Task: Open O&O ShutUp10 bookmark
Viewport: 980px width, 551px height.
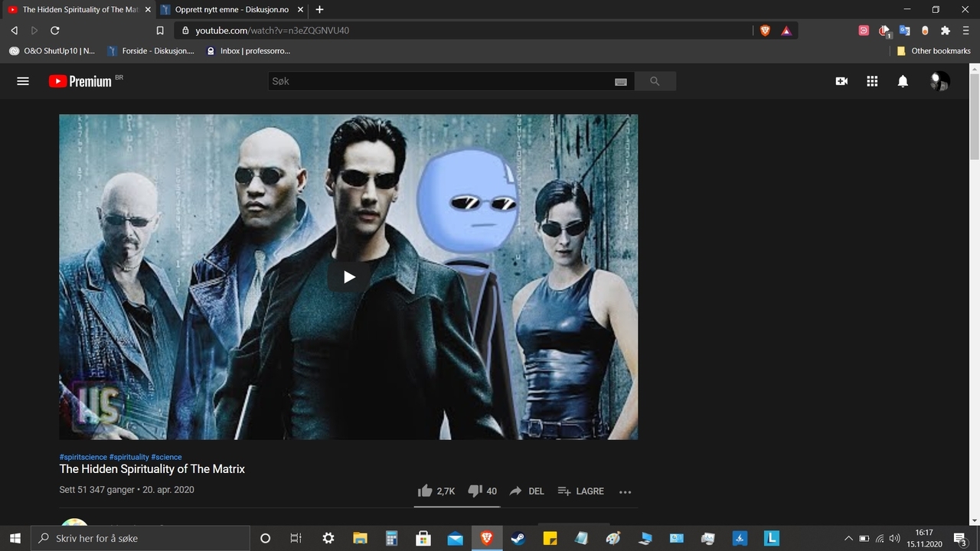Action: (x=52, y=51)
